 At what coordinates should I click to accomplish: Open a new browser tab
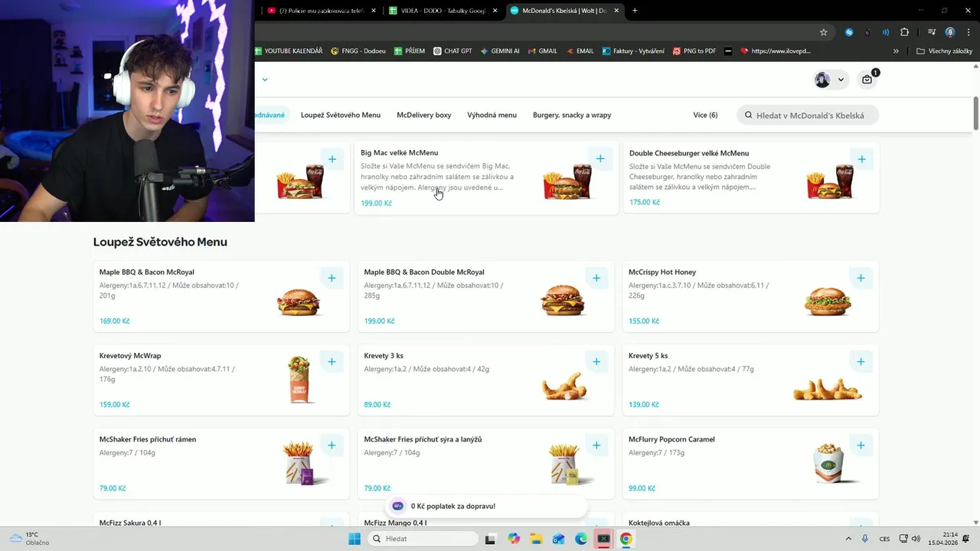point(635,11)
